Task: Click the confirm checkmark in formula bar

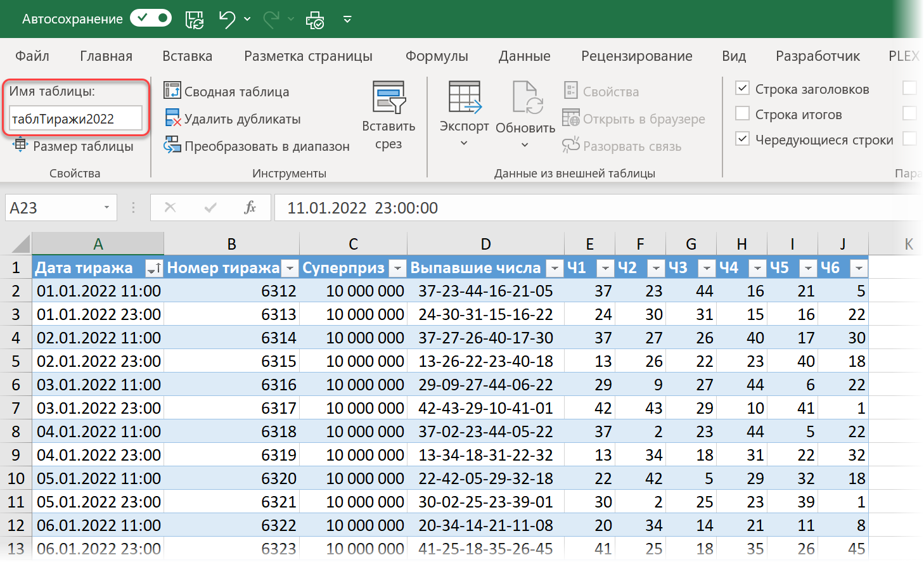Action: pyautogui.click(x=210, y=207)
